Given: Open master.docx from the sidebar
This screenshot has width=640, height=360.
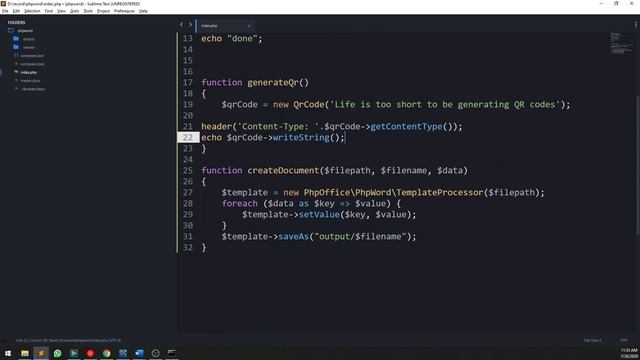Looking at the screenshot, I should [x=30, y=81].
